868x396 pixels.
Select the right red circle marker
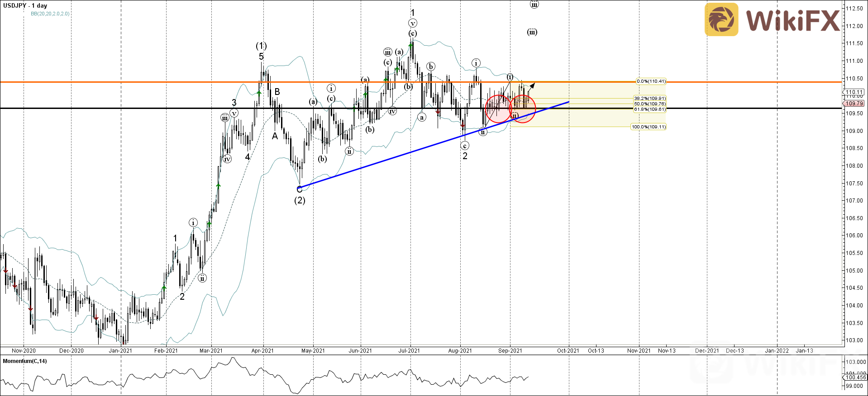(523, 108)
